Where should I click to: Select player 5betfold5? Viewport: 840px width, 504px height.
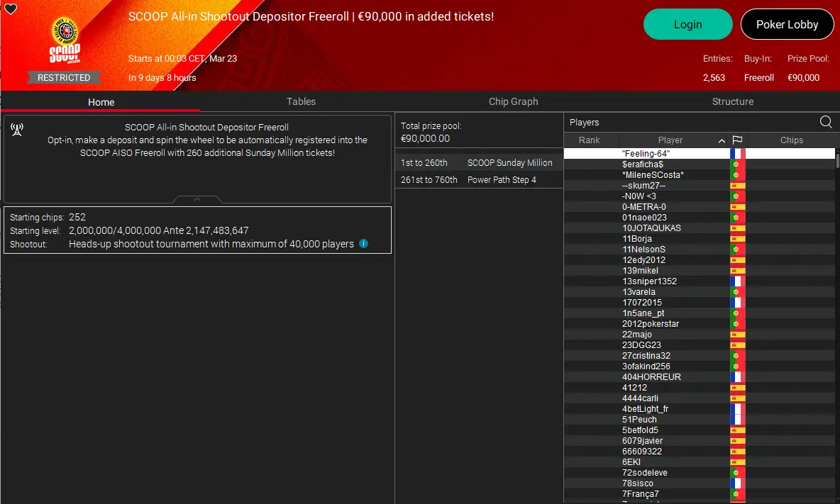pyautogui.click(x=699, y=430)
